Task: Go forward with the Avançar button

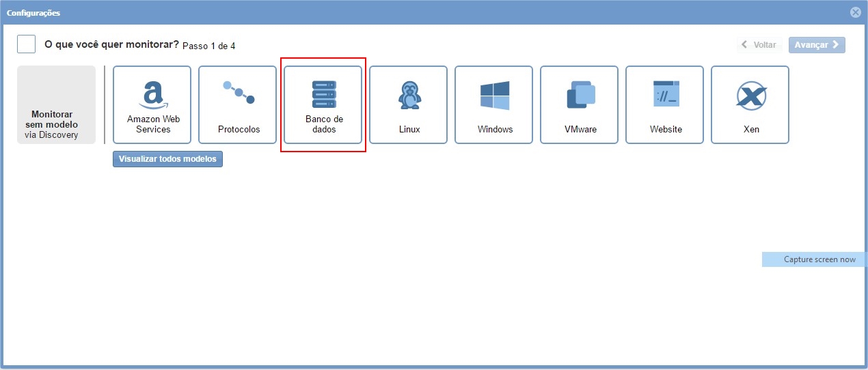Action: [817, 45]
